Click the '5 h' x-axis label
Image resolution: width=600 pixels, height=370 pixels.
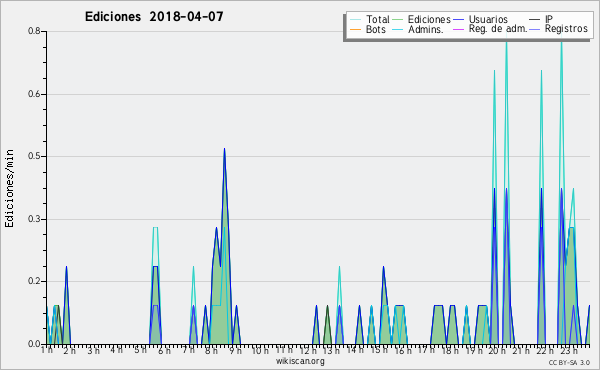[x=140, y=350]
